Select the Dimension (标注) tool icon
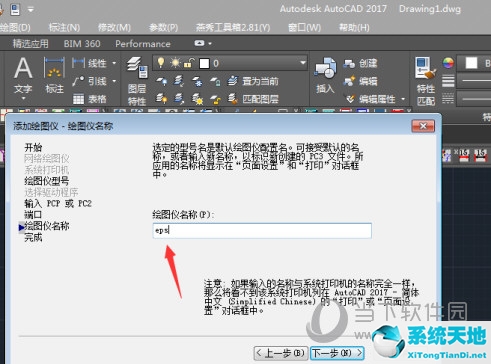This screenshot has height=364, width=491. [54, 68]
